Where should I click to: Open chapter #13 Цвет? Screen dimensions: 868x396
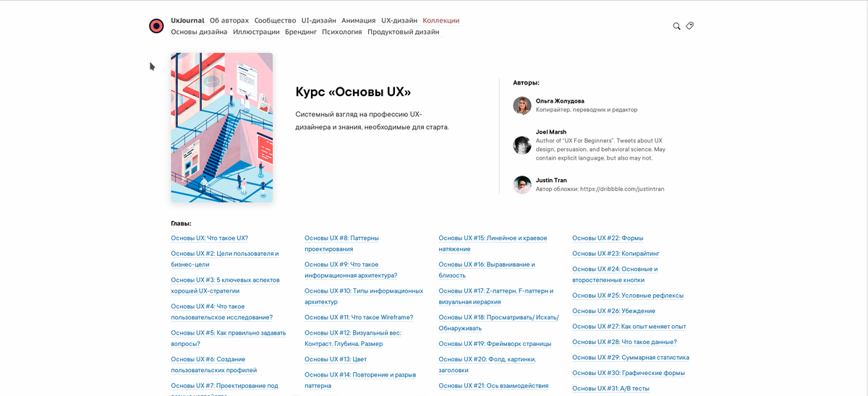(x=336, y=359)
